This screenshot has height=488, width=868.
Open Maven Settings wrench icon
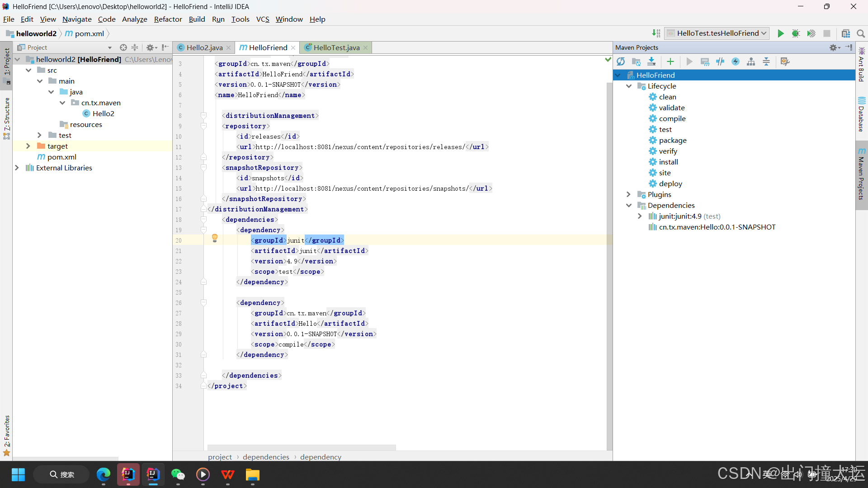tap(785, 61)
